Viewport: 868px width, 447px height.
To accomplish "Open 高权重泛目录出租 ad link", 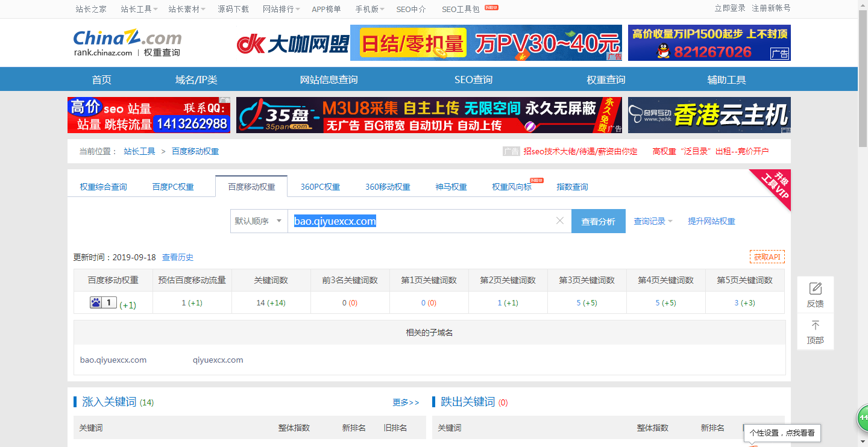I will [711, 151].
